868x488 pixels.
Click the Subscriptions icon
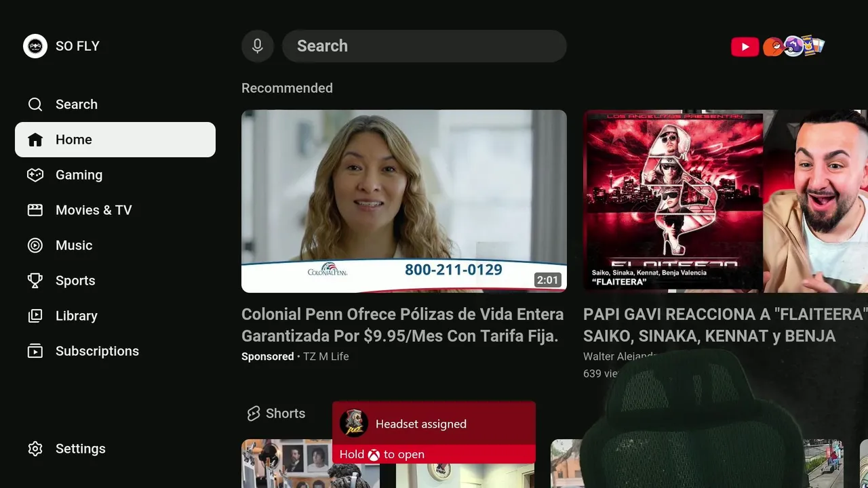point(35,351)
